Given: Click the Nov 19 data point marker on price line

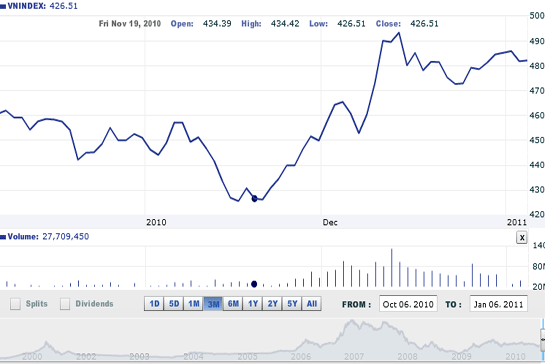Looking at the screenshot, I should pos(254,198).
